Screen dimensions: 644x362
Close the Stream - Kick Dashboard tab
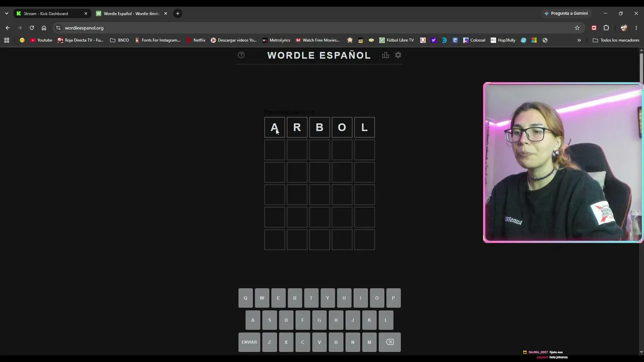coord(86,14)
